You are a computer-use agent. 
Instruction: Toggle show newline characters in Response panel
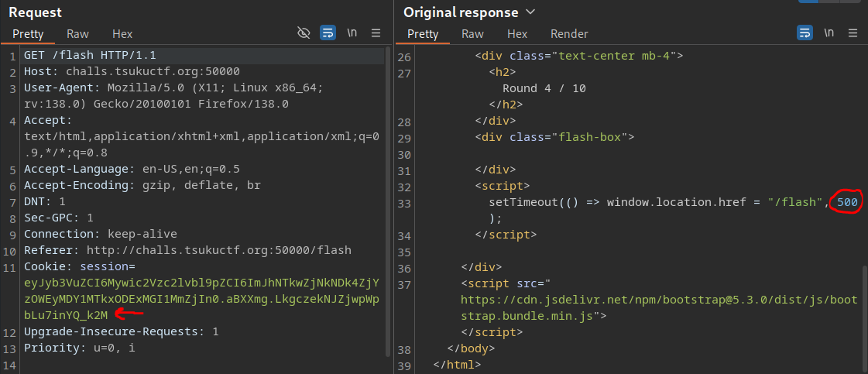point(829,33)
